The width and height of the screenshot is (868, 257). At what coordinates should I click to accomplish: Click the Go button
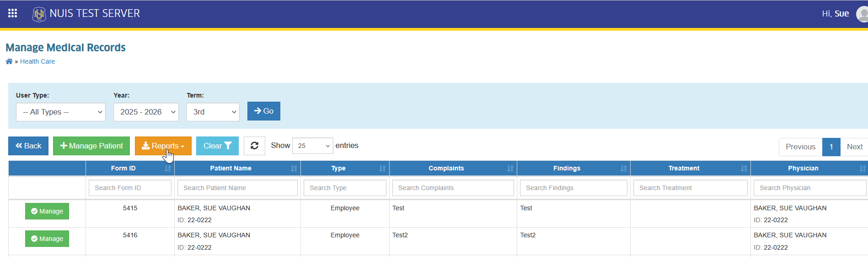tap(264, 111)
